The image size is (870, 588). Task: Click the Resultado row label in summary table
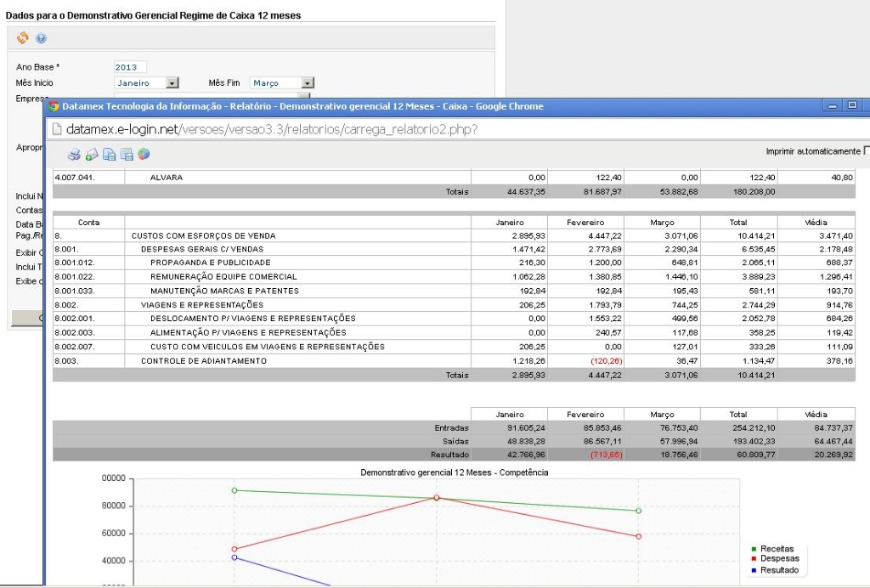click(x=450, y=455)
